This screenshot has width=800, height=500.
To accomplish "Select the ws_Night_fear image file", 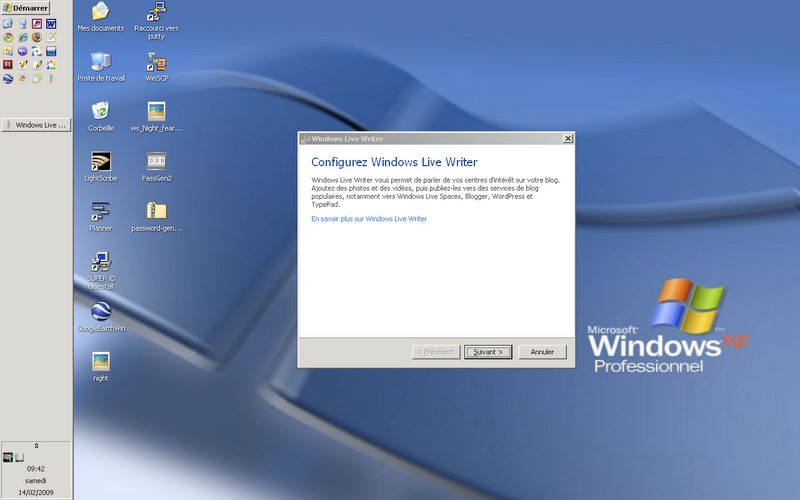I will (156, 116).
